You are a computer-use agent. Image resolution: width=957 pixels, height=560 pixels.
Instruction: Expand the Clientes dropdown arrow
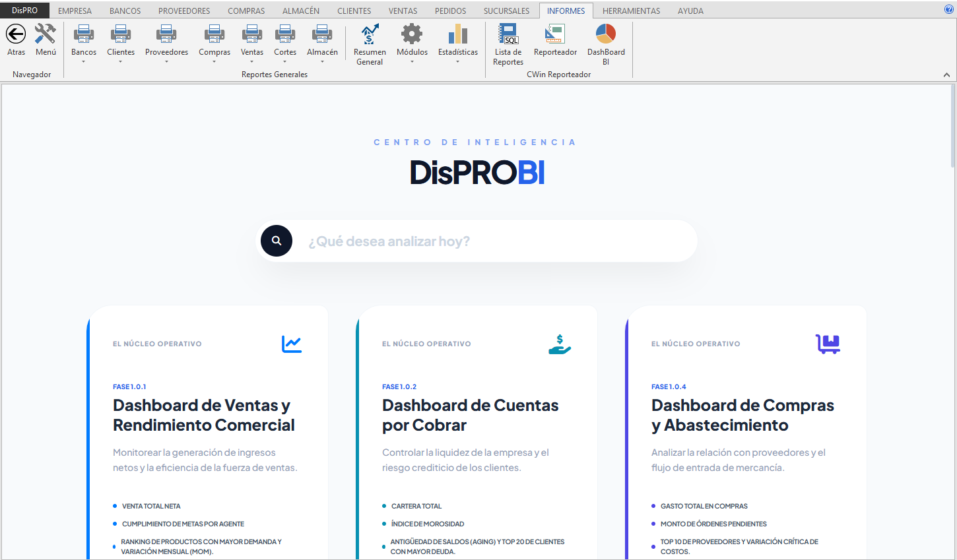pyautogui.click(x=121, y=62)
